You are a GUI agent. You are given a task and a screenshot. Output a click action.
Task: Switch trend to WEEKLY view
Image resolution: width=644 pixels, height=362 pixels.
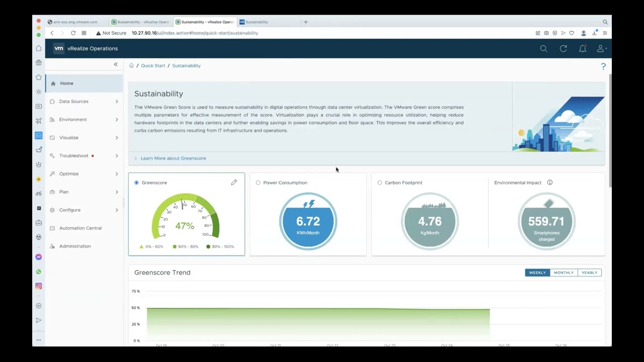coord(537,273)
